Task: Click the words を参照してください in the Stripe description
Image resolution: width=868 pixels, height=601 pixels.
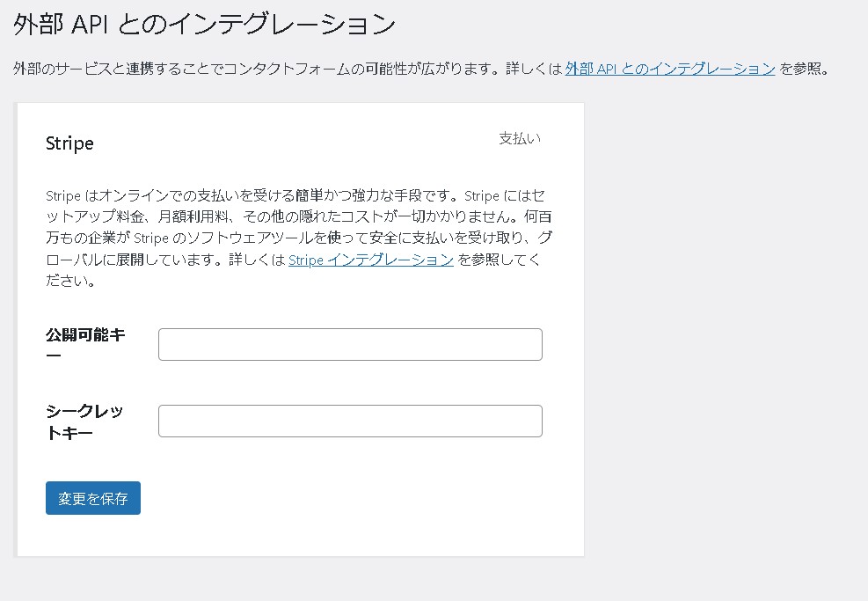Action: click(x=499, y=260)
